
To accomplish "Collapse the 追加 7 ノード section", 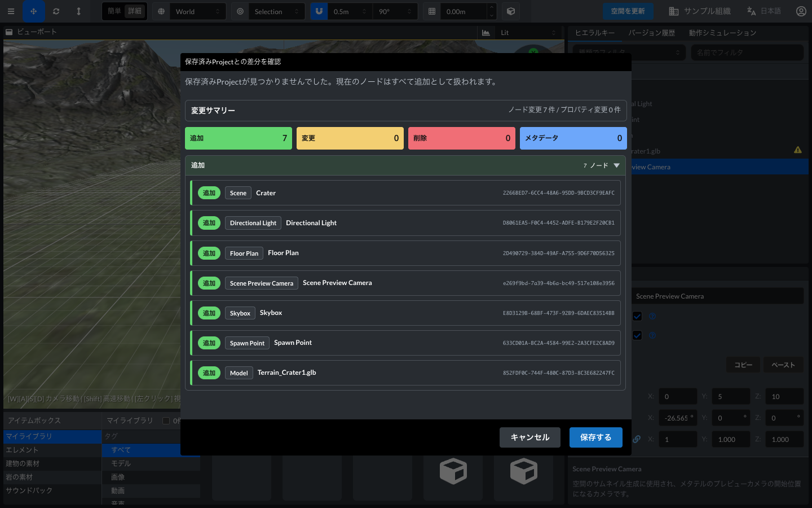I will pyautogui.click(x=616, y=165).
